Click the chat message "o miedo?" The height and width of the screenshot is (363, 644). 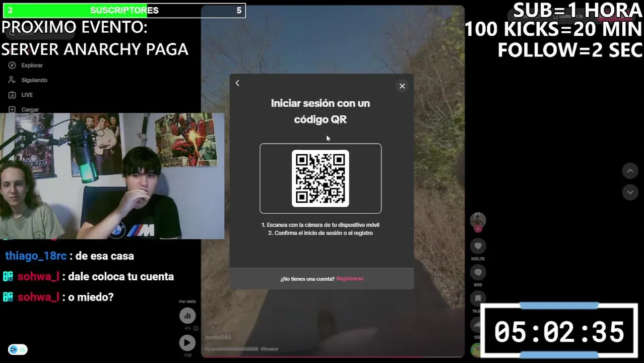[x=91, y=297]
